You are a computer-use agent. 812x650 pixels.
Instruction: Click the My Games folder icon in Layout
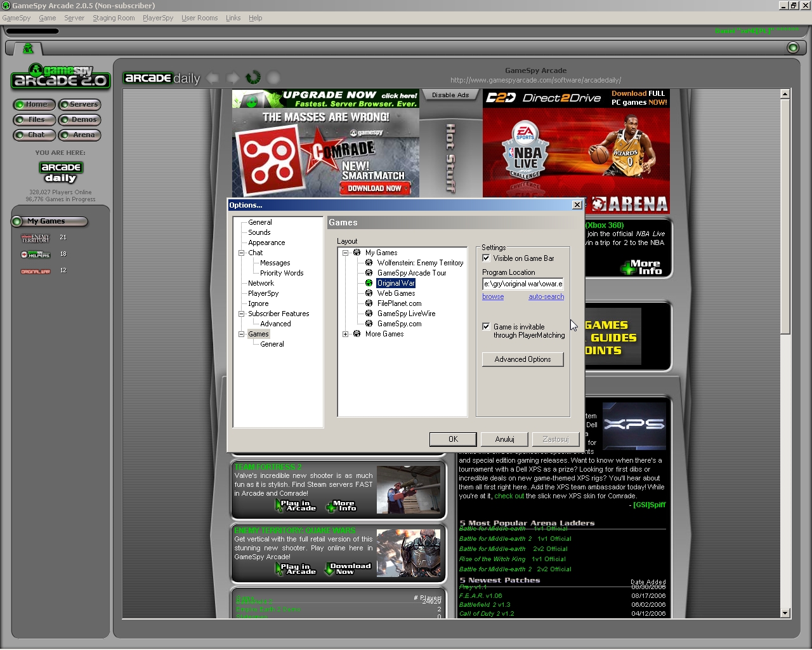coord(357,253)
